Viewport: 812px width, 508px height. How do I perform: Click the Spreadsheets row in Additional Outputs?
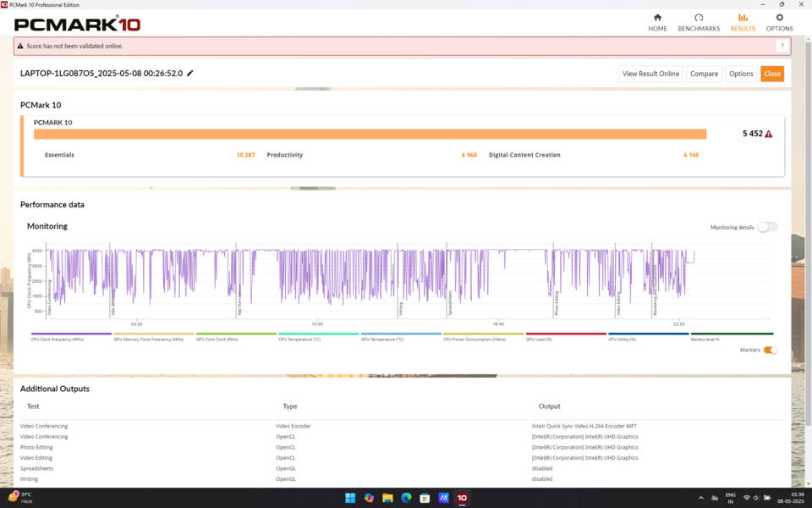[x=402, y=468]
